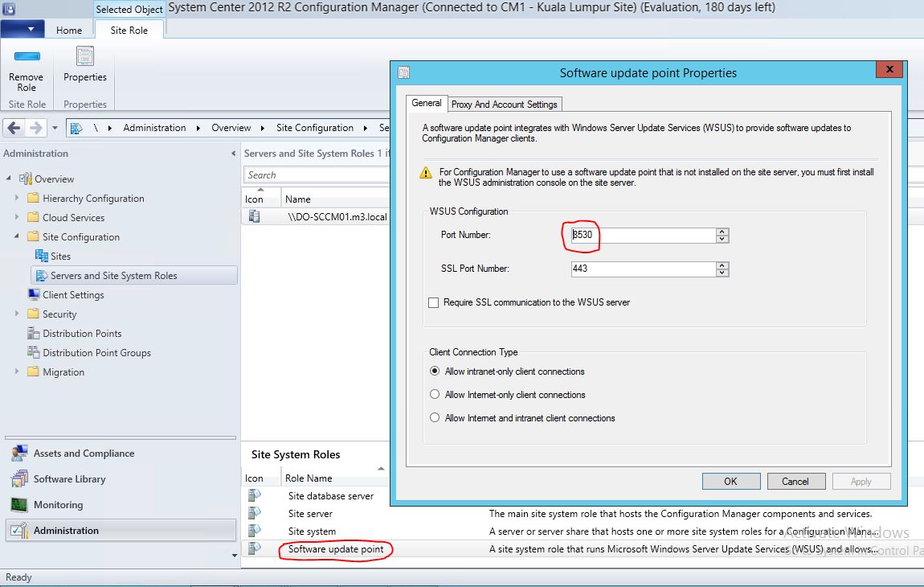The image size is (924, 587).
Task: Click the Client Settings monitor icon
Action: tap(34, 294)
